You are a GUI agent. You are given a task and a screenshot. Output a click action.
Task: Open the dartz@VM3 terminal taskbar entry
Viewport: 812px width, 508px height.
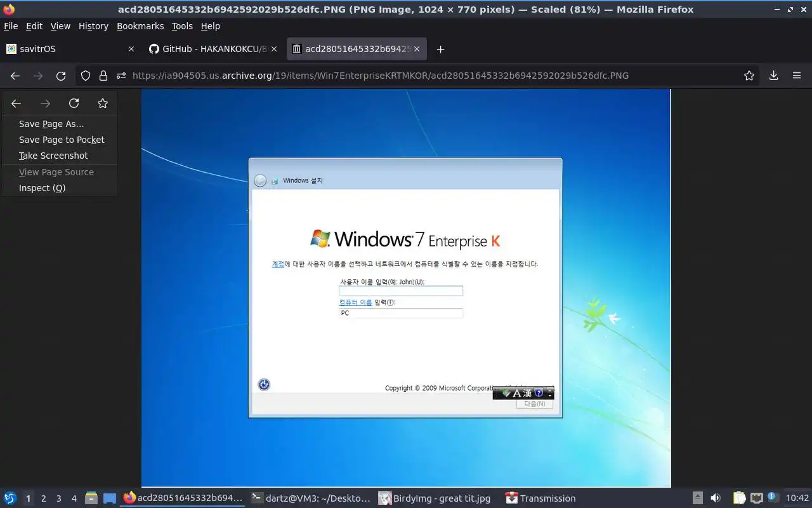coord(310,498)
